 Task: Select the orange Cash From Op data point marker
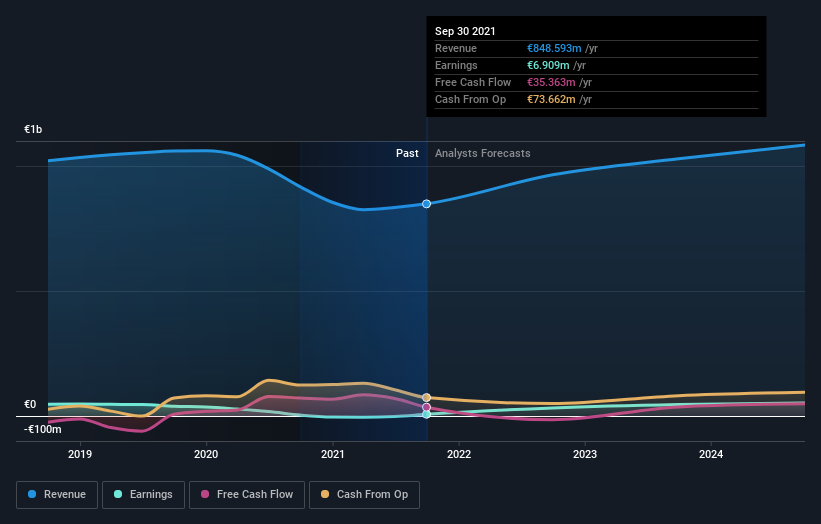[427, 398]
